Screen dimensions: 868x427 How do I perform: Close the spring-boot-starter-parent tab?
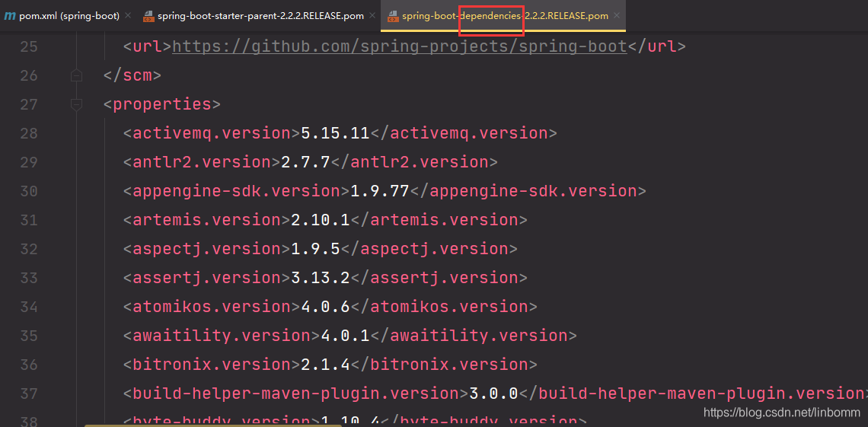point(372,15)
